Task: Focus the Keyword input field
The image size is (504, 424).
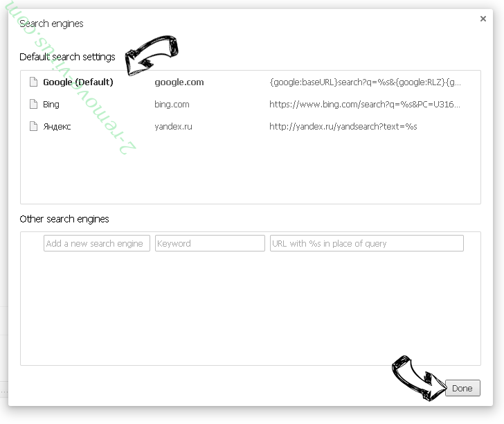Action: [210, 243]
